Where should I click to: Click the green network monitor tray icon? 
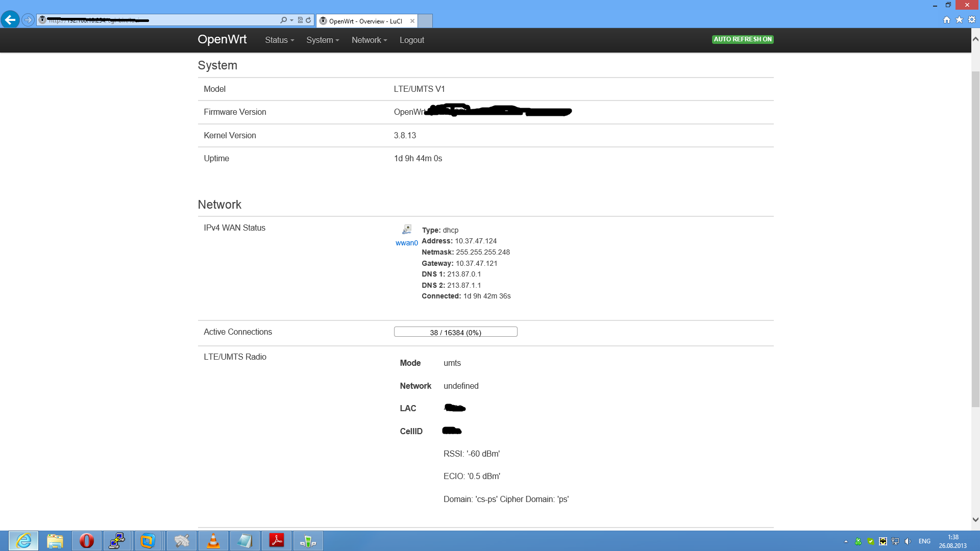click(x=859, y=541)
